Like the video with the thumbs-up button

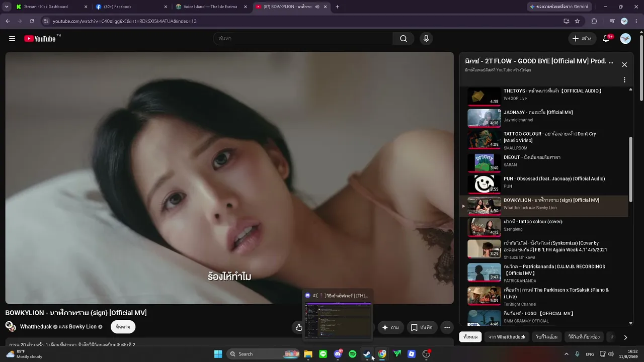(299, 327)
